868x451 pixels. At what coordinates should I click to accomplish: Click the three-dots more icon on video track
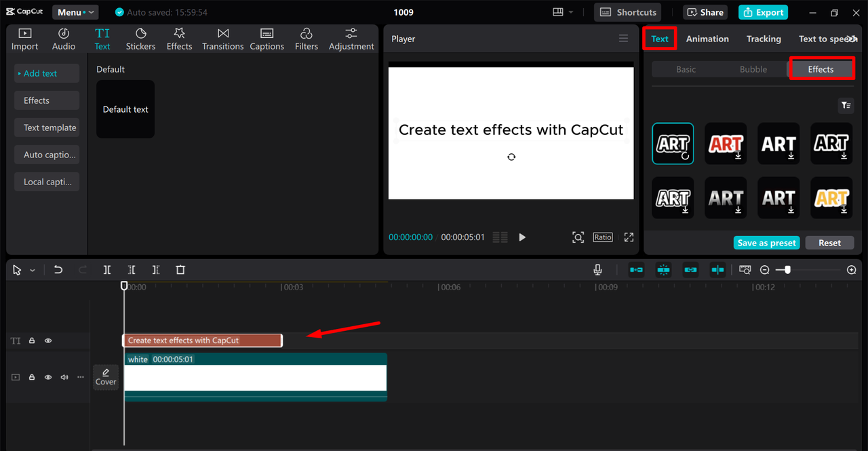[x=81, y=377]
